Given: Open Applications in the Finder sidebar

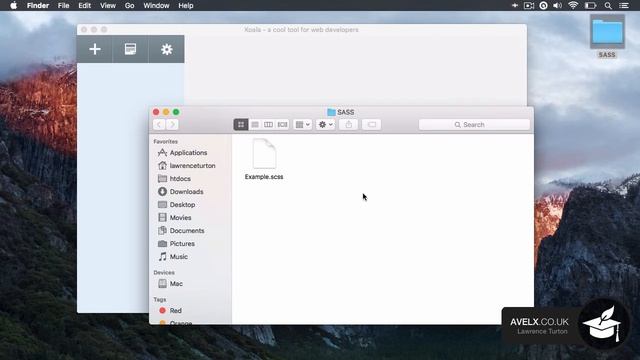Looking at the screenshot, I should pyautogui.click(x=188, y=153).
